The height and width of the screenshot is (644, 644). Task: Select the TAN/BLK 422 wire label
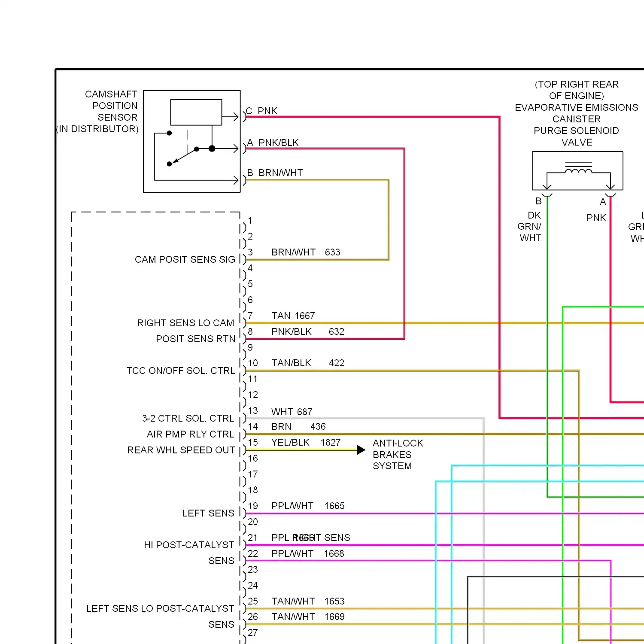point(308,363)
